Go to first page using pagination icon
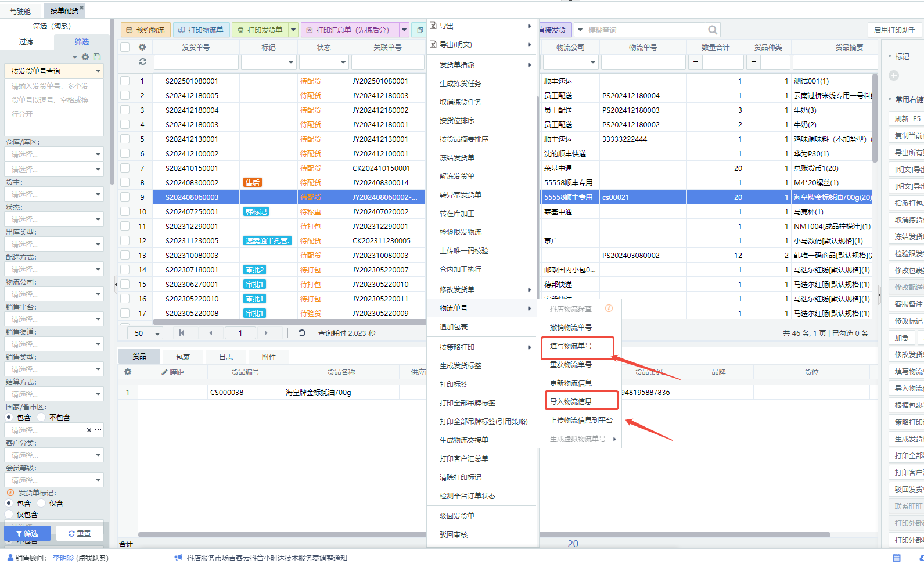Viewport: 924px width, 564px height. [182, 333]
